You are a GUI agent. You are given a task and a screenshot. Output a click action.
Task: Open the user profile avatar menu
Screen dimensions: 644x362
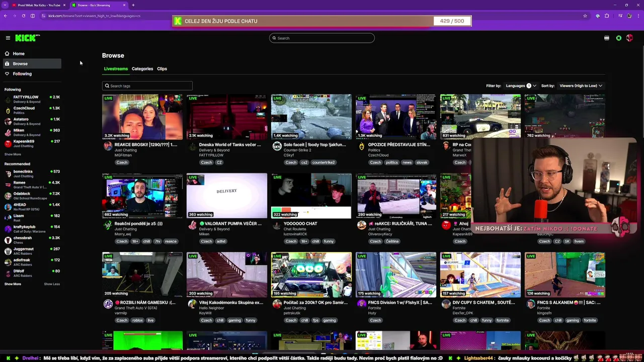[629, 38]
